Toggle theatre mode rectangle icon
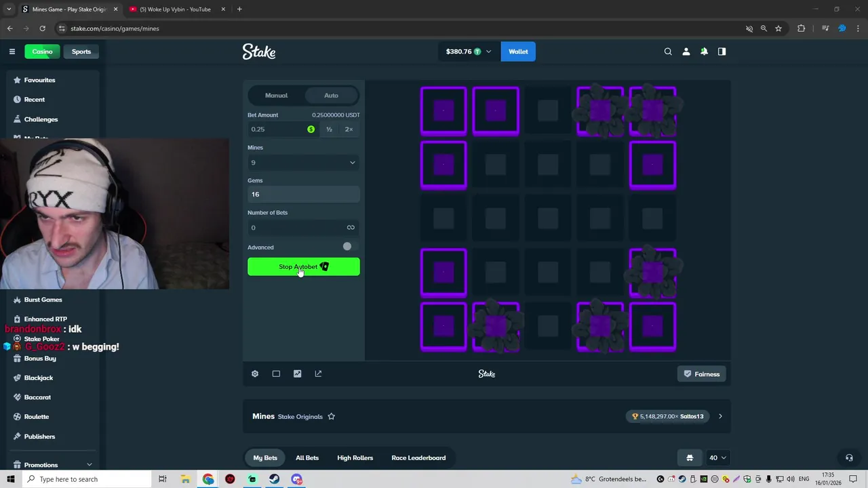The image size is (868, 488). point(276,373)
